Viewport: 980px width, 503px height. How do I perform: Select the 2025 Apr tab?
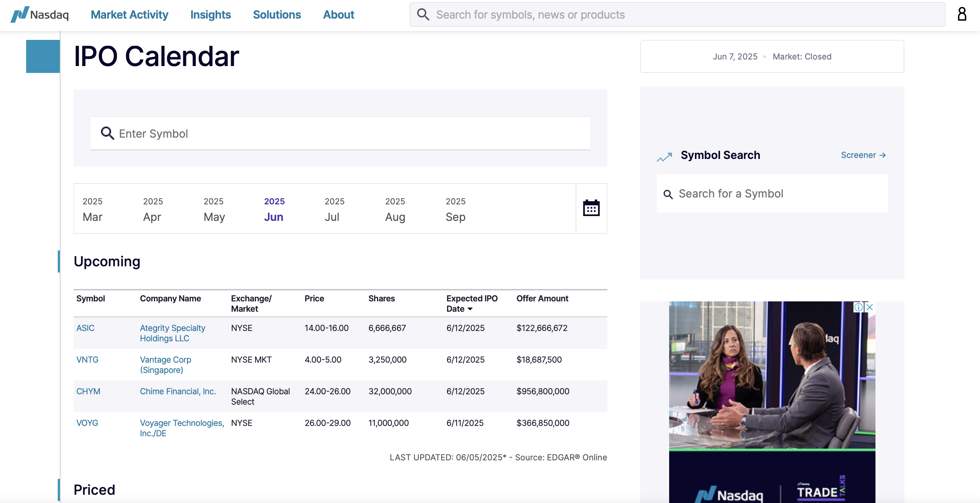coord(153,209)
